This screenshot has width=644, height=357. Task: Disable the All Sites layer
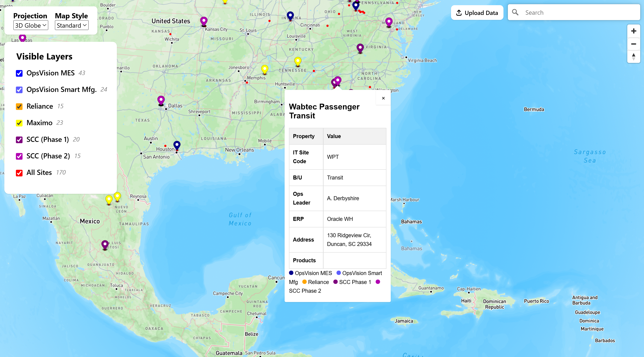19,173
